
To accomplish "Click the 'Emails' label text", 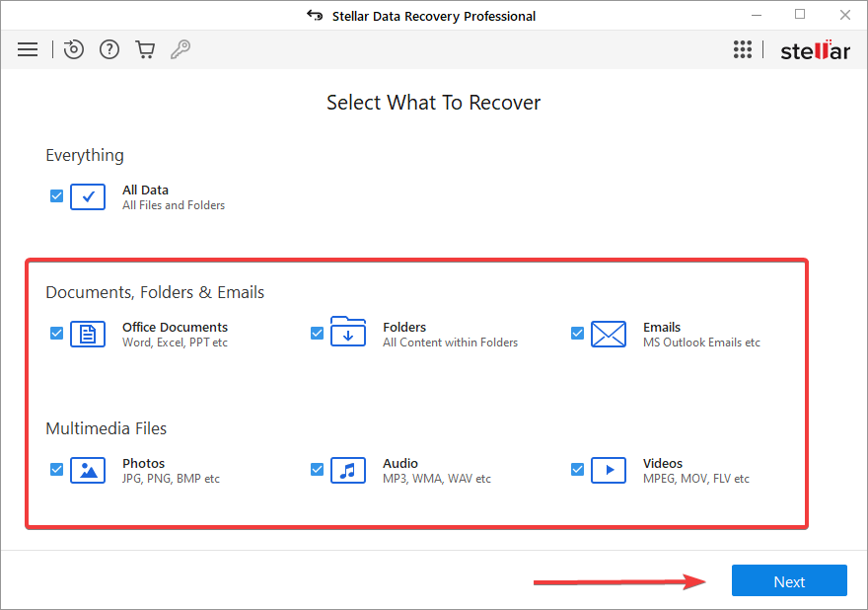I will click(x=662, y=327).
